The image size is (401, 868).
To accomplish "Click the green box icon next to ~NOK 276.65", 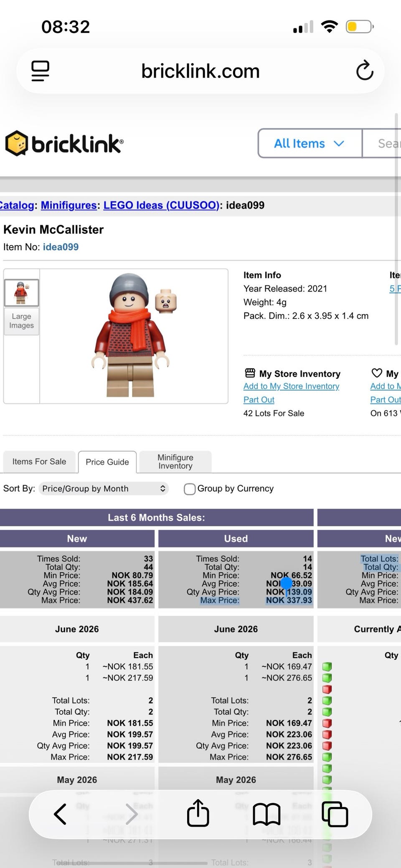I will [327, 678].
